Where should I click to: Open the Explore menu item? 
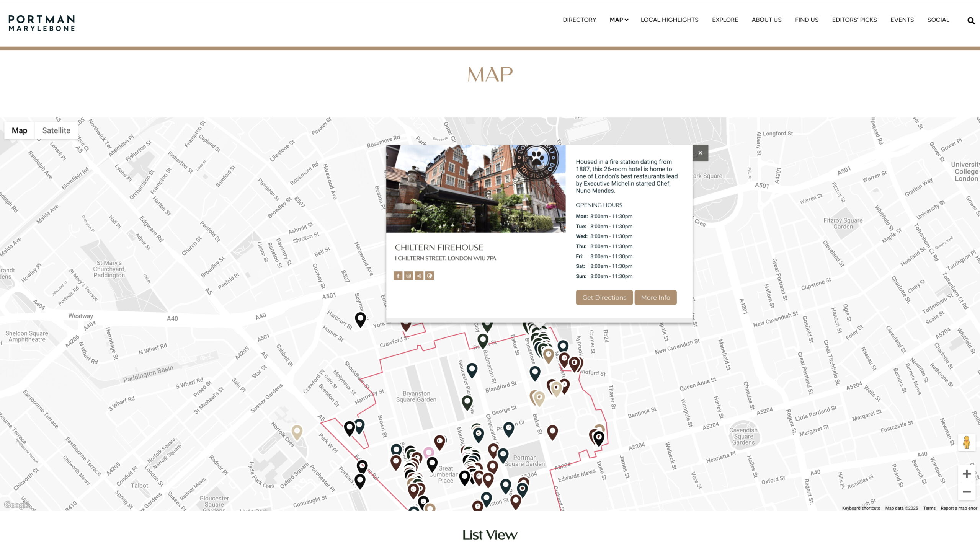(x=725, y=20)
